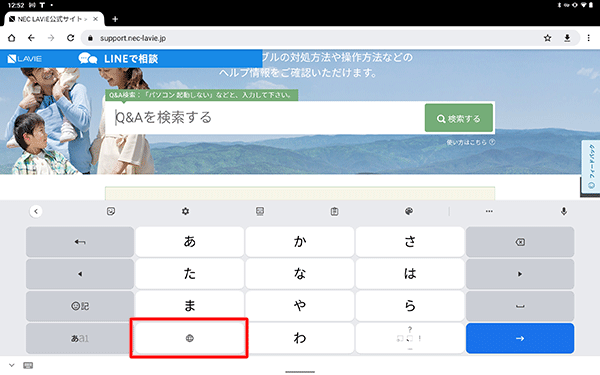The width and height of the screenshot is (600, 375).
Task: Tap the や key
Action: point(300,306)
